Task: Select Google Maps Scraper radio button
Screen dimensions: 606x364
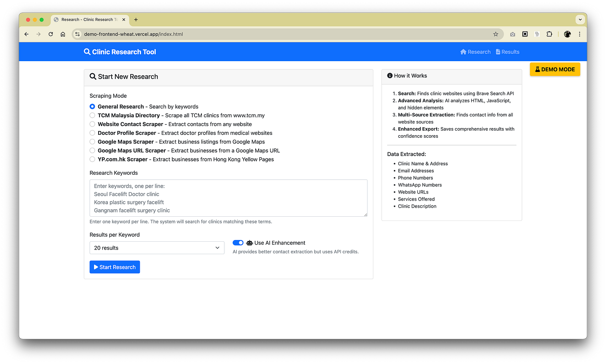Action: point(92,141)
